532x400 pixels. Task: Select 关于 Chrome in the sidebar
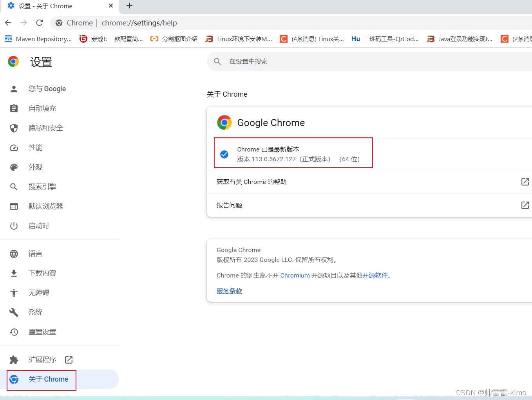(60, 379)
